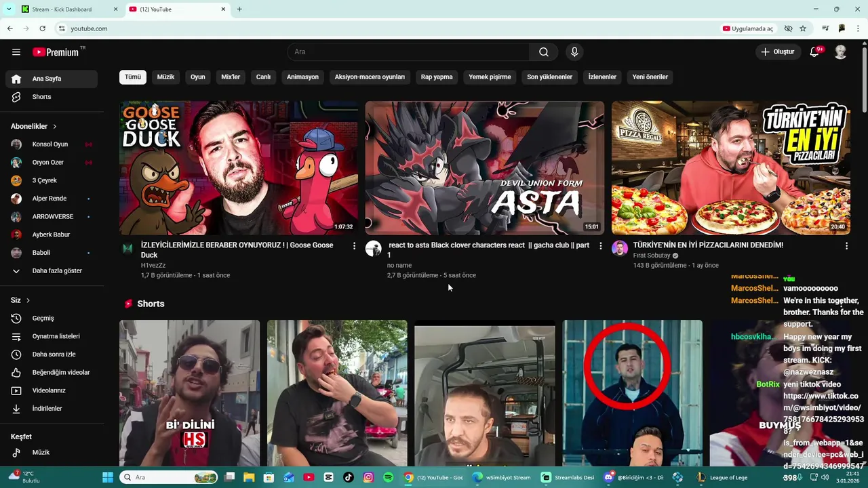Open Daha sonra izle list

click(x=52, y=354)
